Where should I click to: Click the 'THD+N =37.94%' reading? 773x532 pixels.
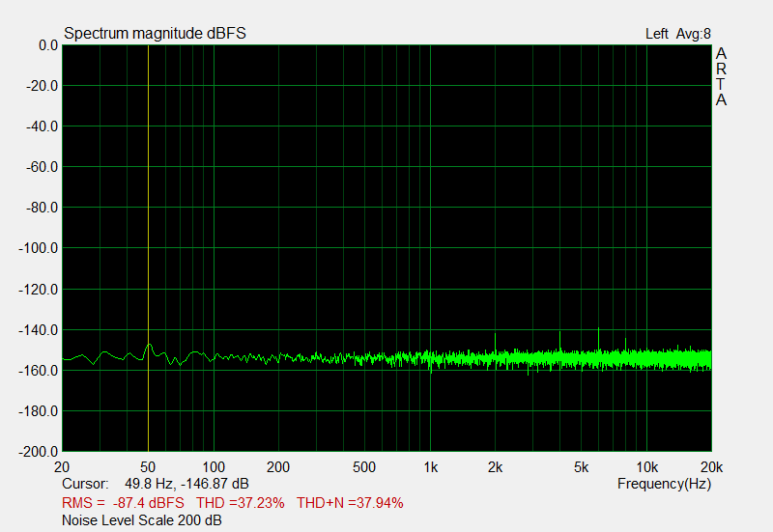(350, 503)
